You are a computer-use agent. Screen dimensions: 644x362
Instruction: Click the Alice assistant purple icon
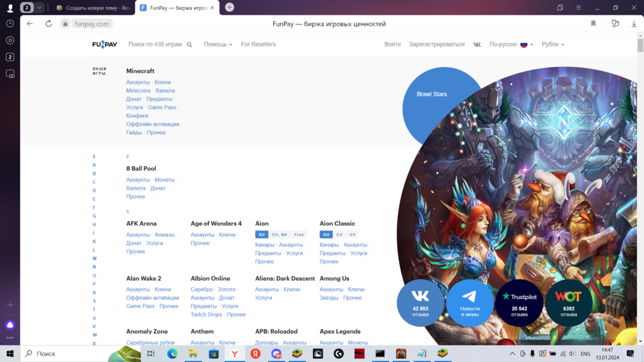click(x=10, y=325)
